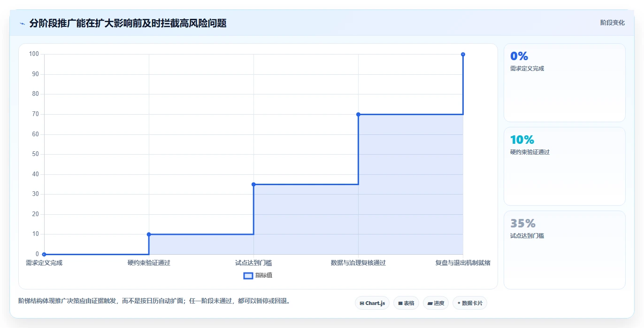Click the 阶段变化 label in header

[612, 23]
